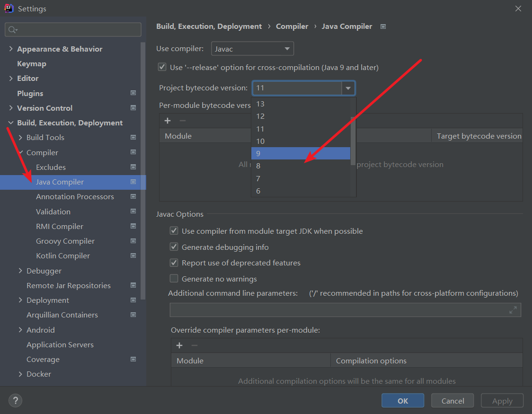The image size is (532, 414).
Task: Collapse Build, Execution, Deployment section
Action: (11, 123)
